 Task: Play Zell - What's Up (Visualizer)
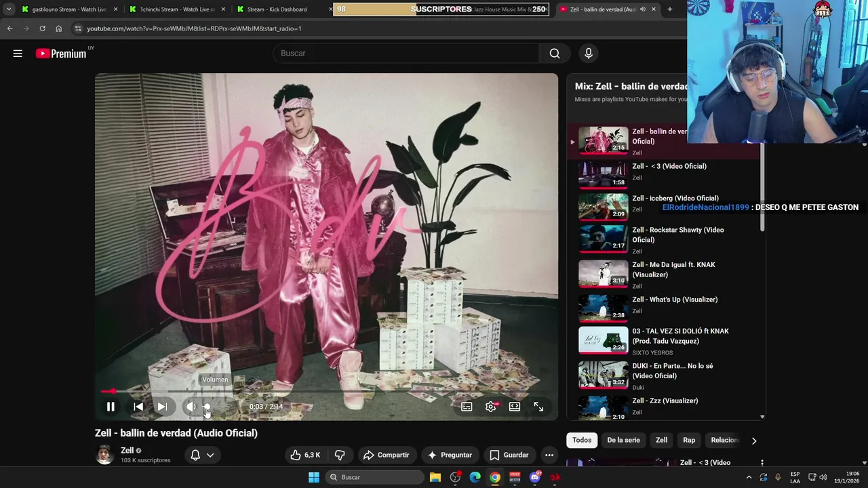665,307
